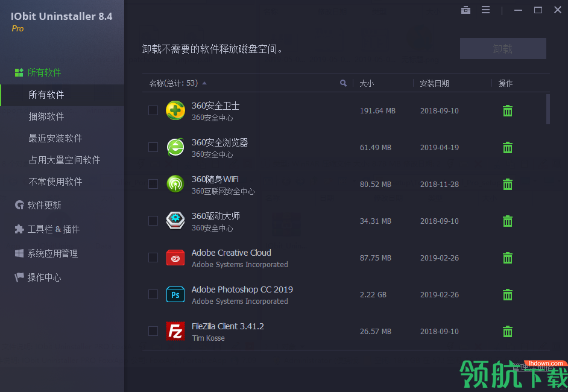Click the trash icon for FileZilla Client

tap(508, 332)
